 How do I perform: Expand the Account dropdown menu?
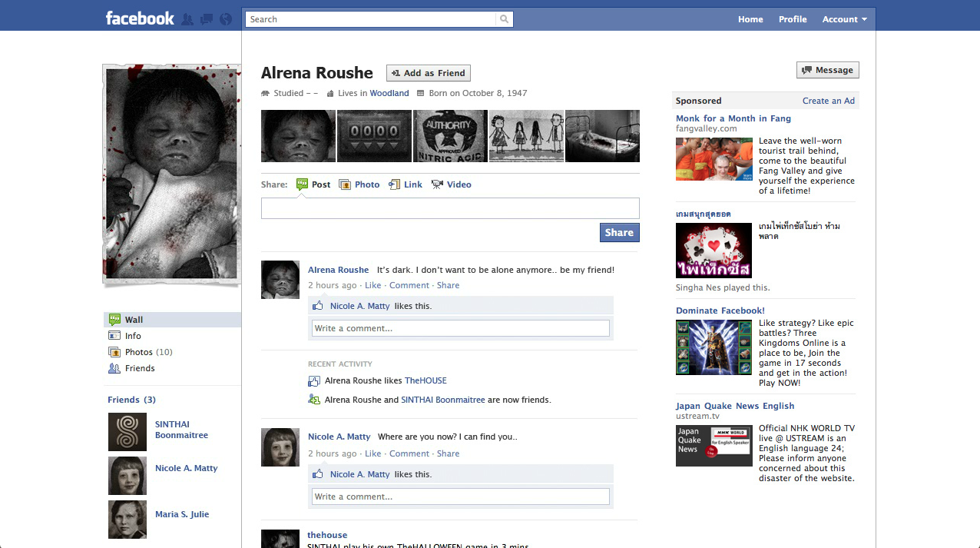tap(845, 19)
